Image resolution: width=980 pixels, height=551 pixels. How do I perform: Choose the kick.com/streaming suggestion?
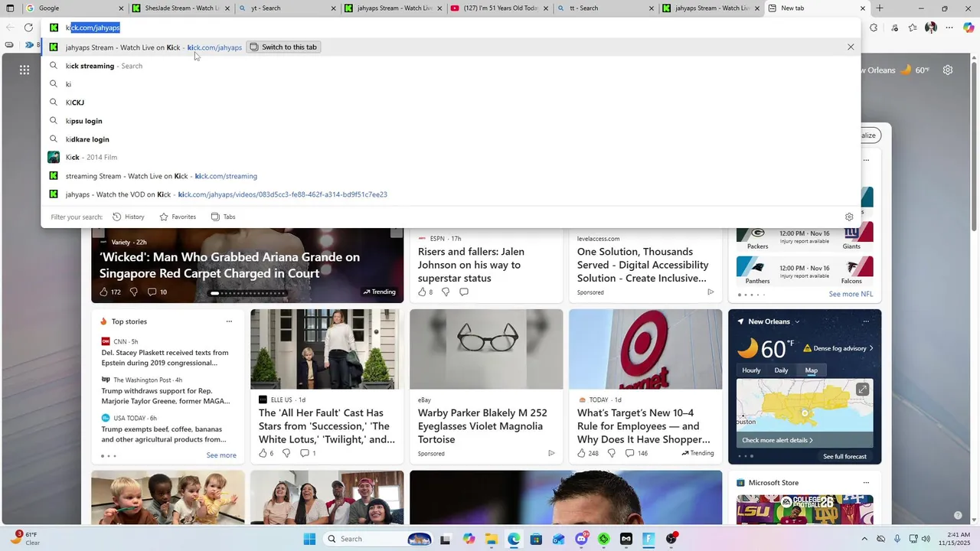click(450, 176)
